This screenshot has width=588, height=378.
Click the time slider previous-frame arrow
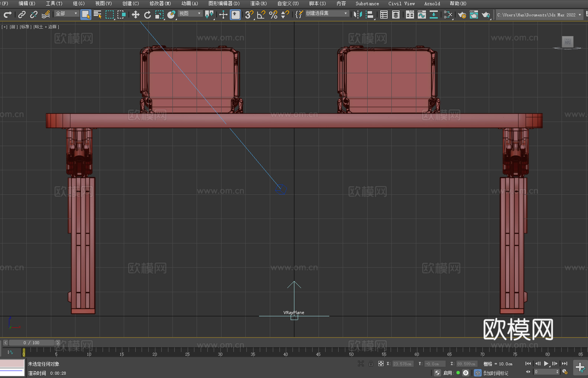(x=6, y=343)
